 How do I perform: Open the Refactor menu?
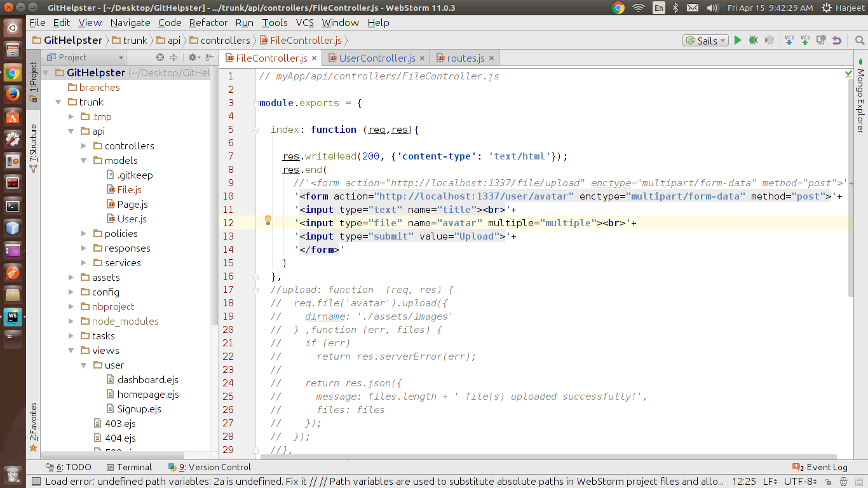pos(208,22)
